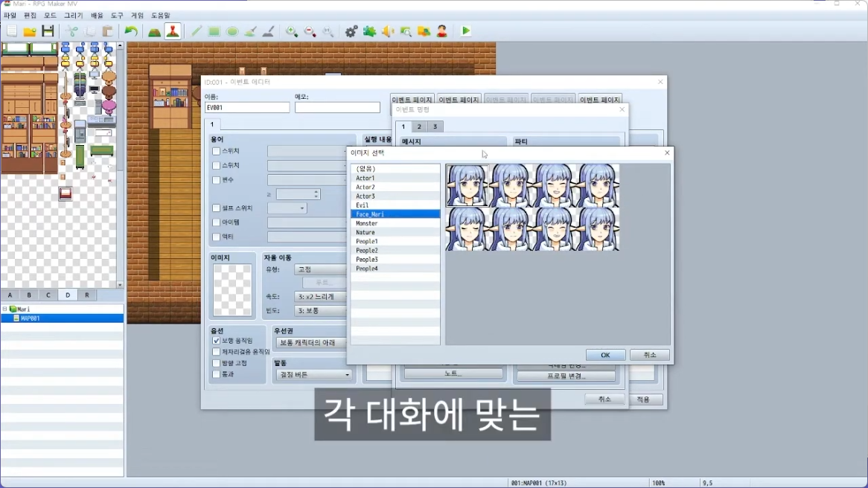Image resolution: width=868 pixels, height=488 pixels.
Task: Save the project with the floppy disk icon
Action: (x=48, y=31)
